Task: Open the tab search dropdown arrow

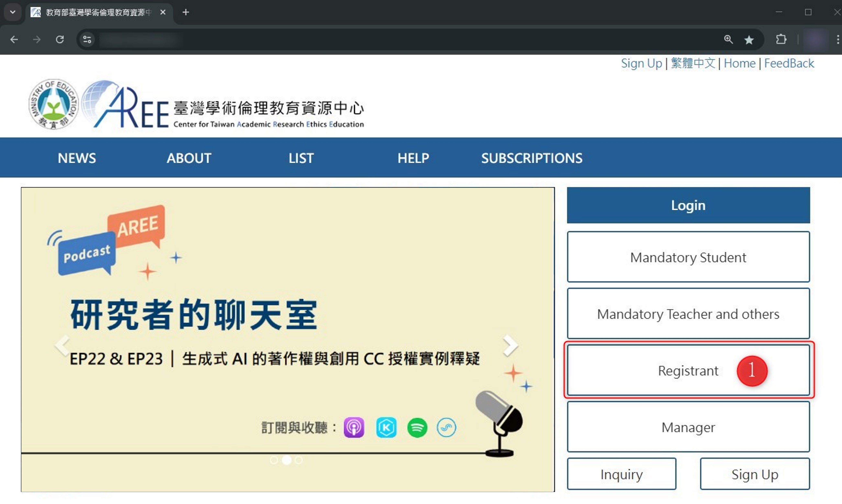Action: coord(13,12)
